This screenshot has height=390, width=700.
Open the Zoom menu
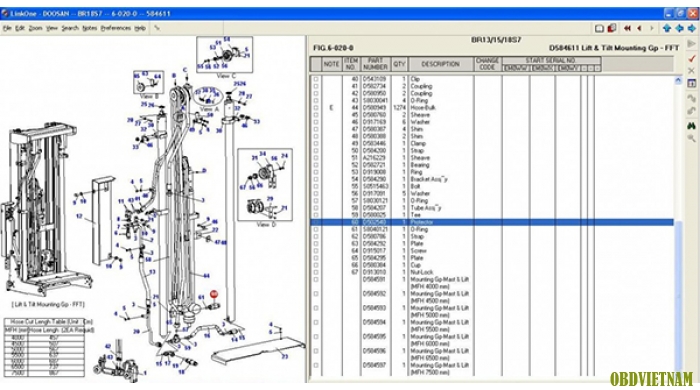coord(35,28)
